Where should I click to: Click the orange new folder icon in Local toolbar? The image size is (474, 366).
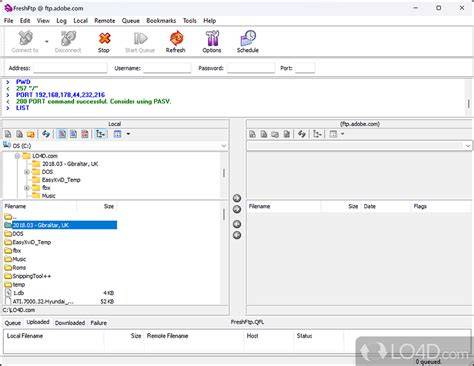pyautogui.click(x=31, y=134)
